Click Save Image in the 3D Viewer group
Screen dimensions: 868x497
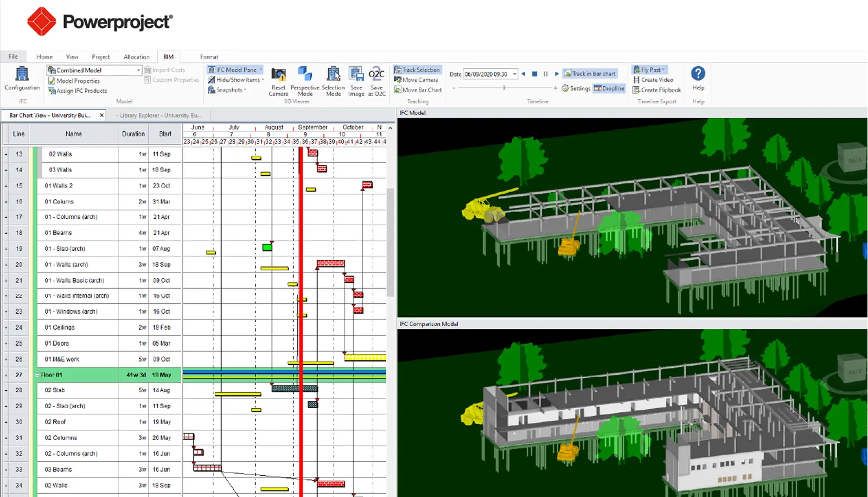(356, 80)
